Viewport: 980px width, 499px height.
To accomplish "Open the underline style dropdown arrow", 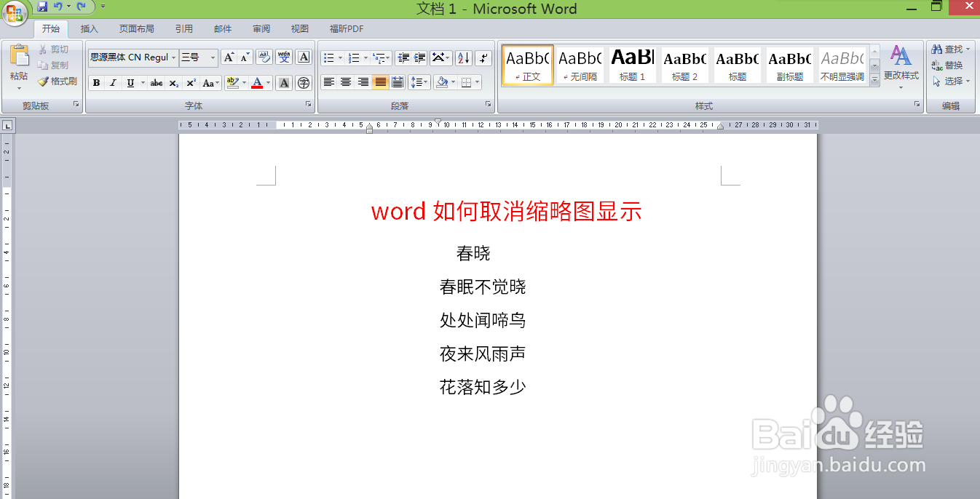I will [142, 83].
